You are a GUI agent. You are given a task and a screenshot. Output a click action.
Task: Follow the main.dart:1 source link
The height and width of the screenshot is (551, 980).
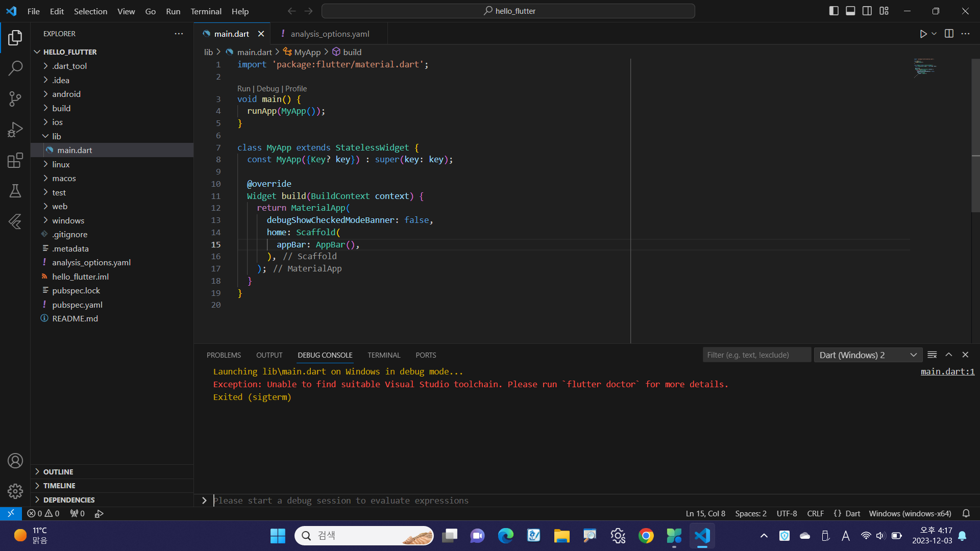(947, 371)
